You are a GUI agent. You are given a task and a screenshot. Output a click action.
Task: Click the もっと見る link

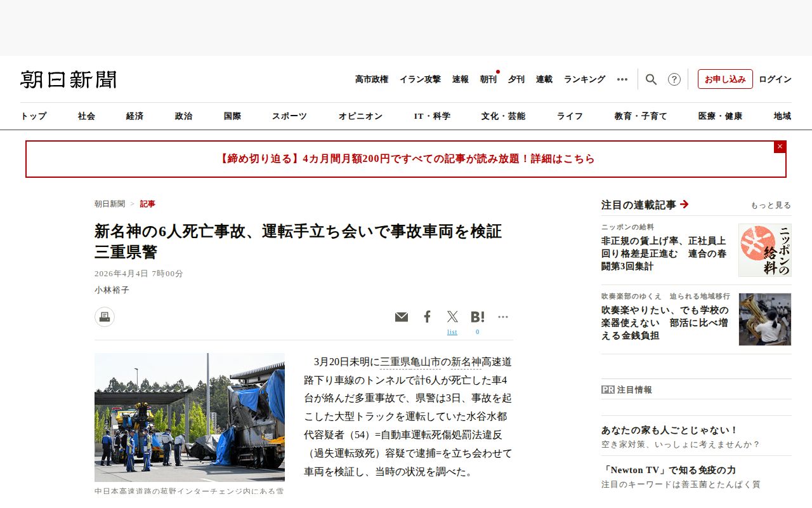point(771,205)
